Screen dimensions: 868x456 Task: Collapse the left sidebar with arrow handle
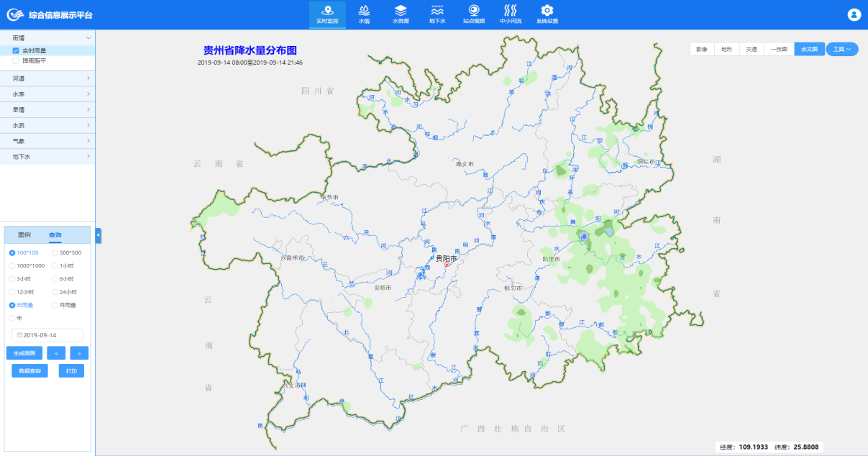click(x=98, y=235)
